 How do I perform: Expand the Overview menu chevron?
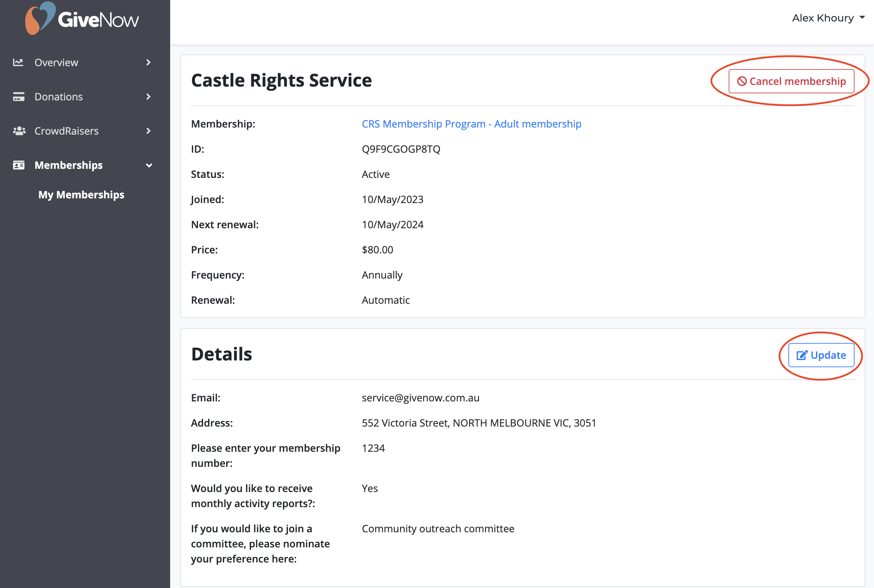point(148,62)
